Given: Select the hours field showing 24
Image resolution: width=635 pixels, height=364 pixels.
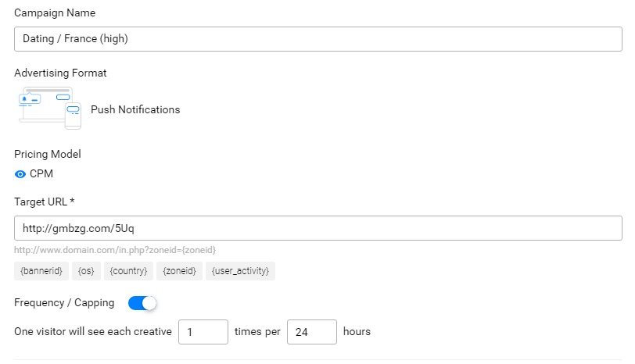Looking at the screenshot, I should 312,332.
